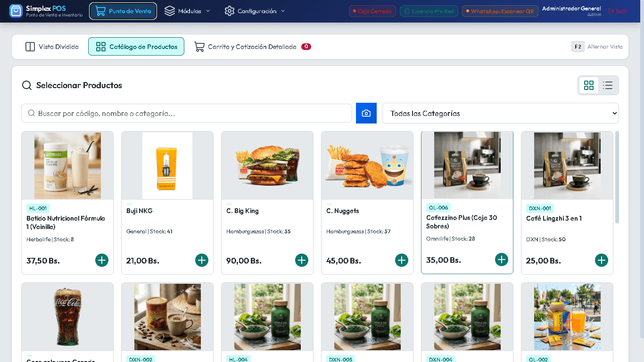Viewport: 644px width, 362px height.
Task: Click the Cafezzino Plus product image
Action: tap(467, 165)
